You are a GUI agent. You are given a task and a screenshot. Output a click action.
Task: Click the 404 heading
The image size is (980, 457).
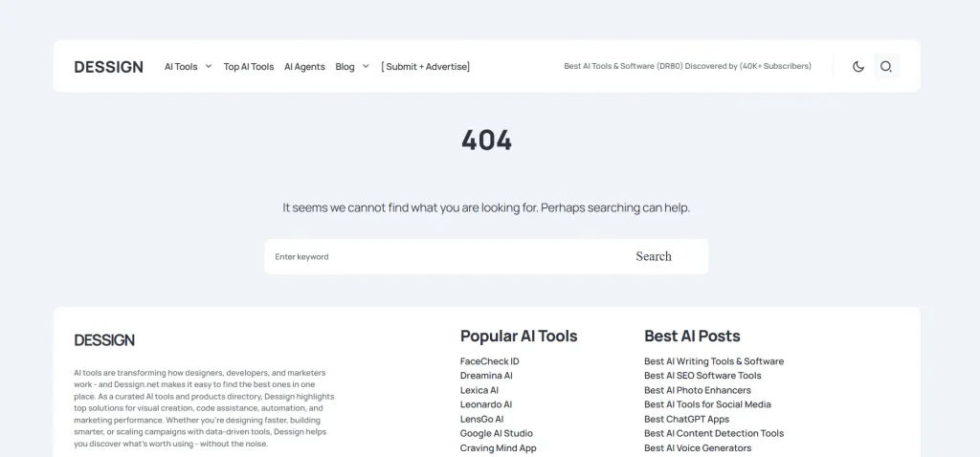(487, 141)
